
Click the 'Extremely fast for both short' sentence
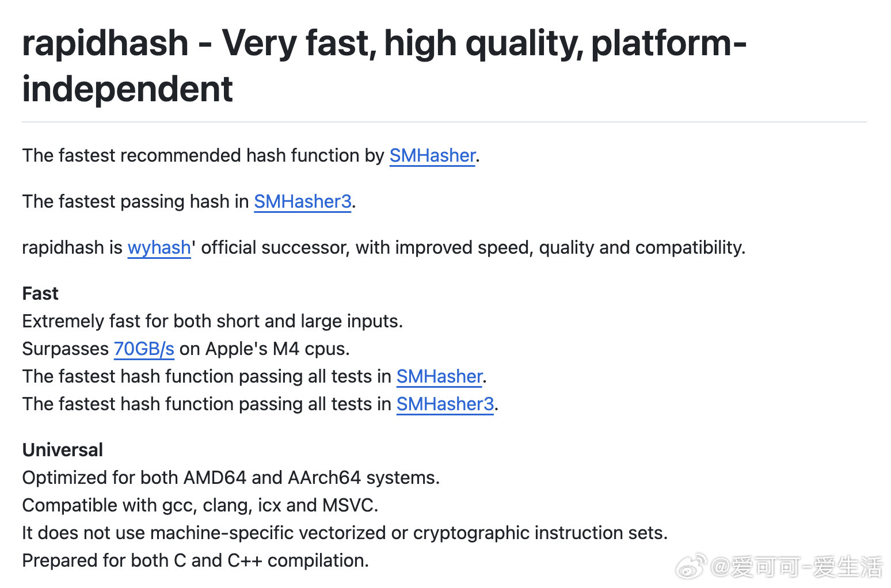(212, 321)
